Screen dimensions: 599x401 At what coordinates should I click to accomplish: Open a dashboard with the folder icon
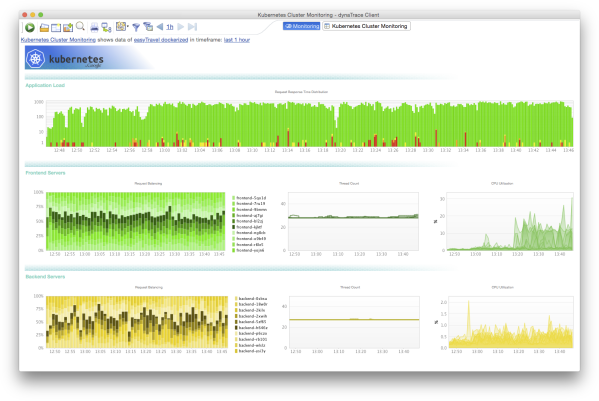(x=44, y=27)
